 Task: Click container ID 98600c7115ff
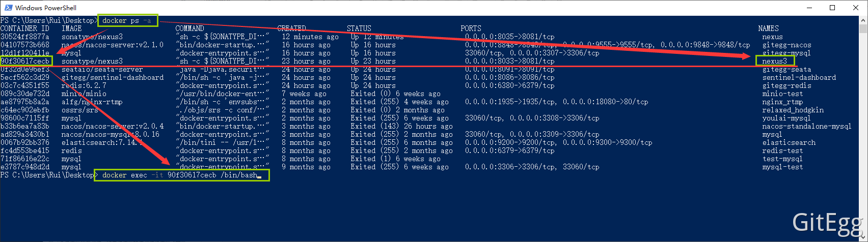coord(25,118)
